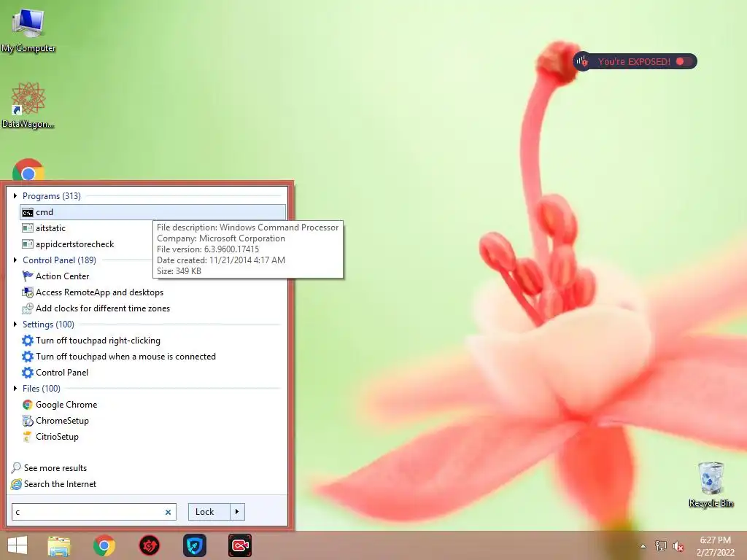Open Add clocks for different time zones
The image size is (747, 560).
coord(96,308)
